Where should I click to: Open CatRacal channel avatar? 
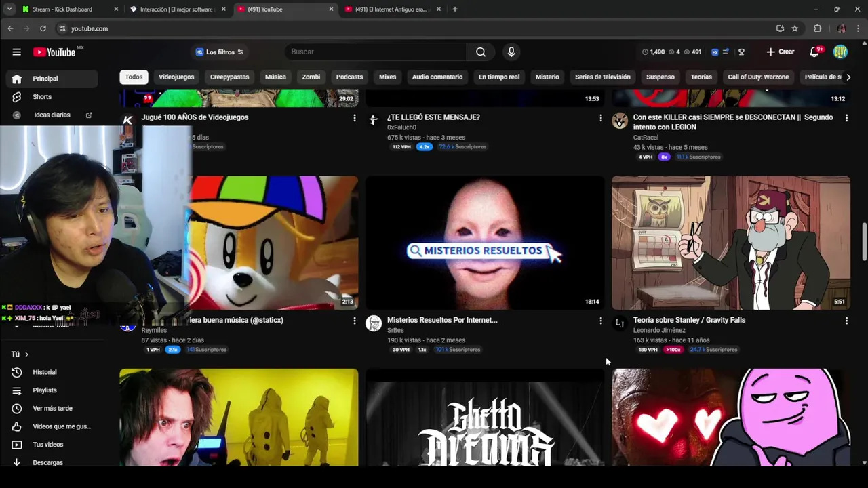click(620, 121)
